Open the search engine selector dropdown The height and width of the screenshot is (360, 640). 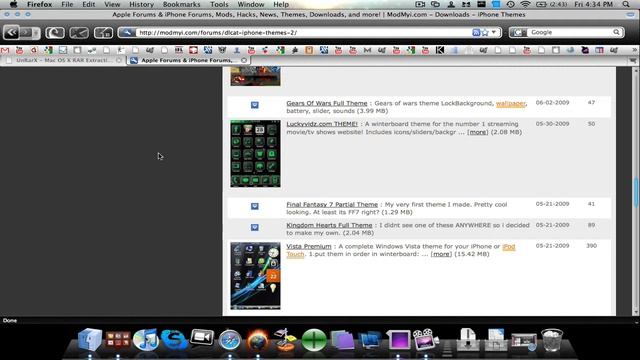click(x=519, y=32)
